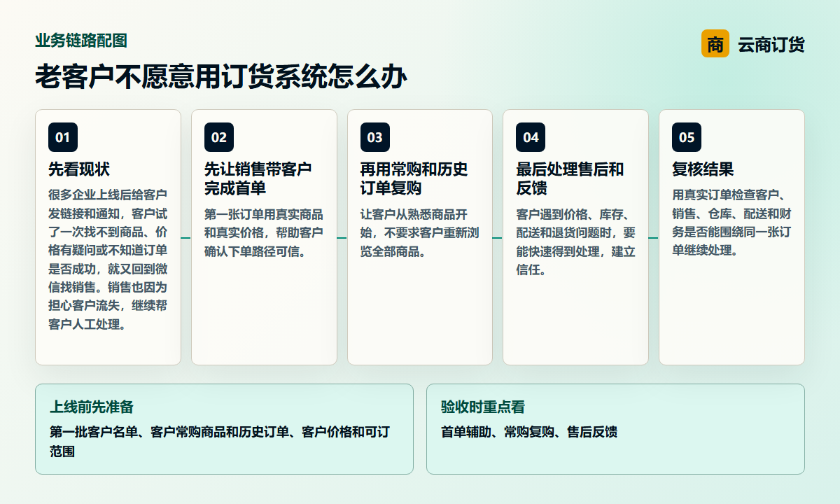Click the paragraph starting 用真实订单检查客户
Viewport: 840px width, 504px height.
coord(731,223)
